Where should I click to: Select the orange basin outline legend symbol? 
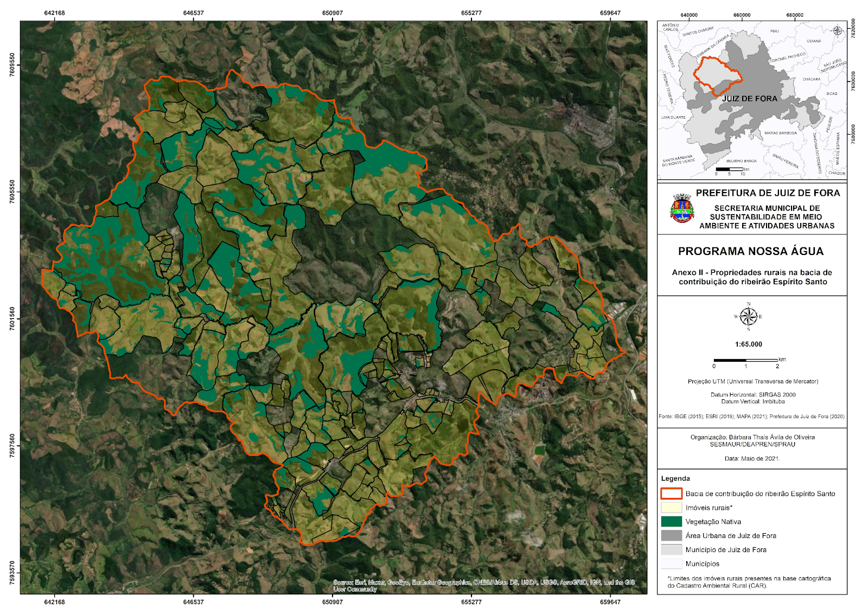671,494
